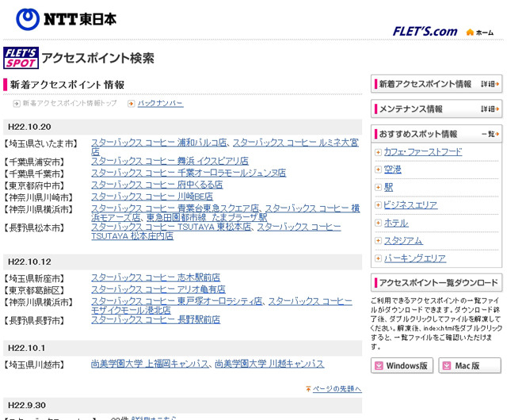This screenshot has width=507, height=420.
Task: Click arrow icon beside 新着アクセスポイント情報トップ
Action: [x=16, y=104]
